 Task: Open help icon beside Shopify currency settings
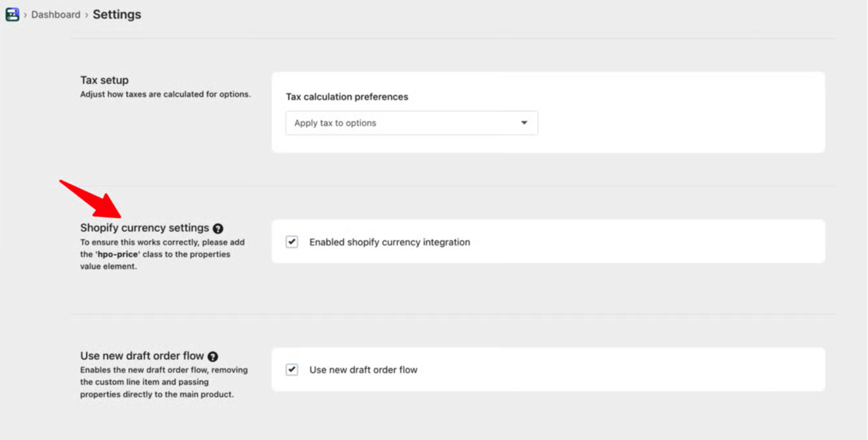tap(218, 229)
